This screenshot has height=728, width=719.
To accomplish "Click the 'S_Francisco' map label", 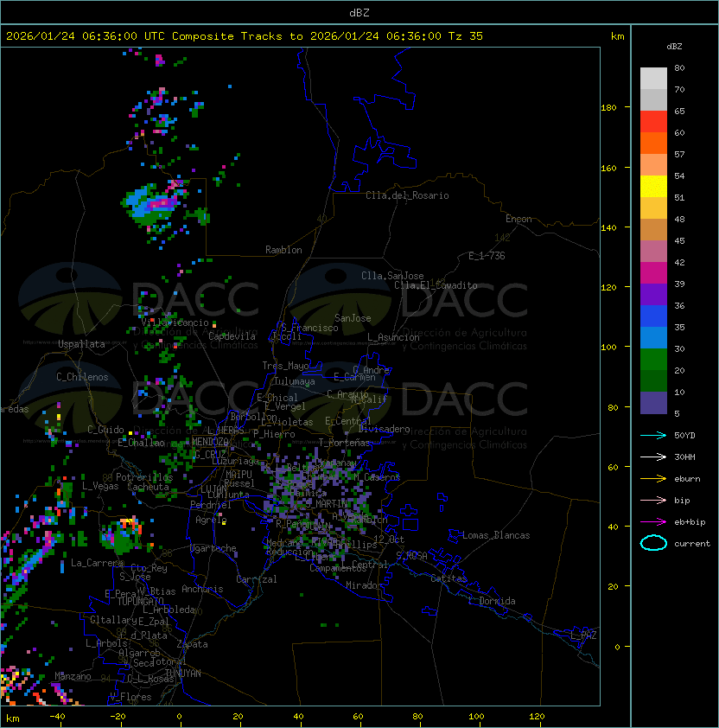I will click(x=309, y=328).
